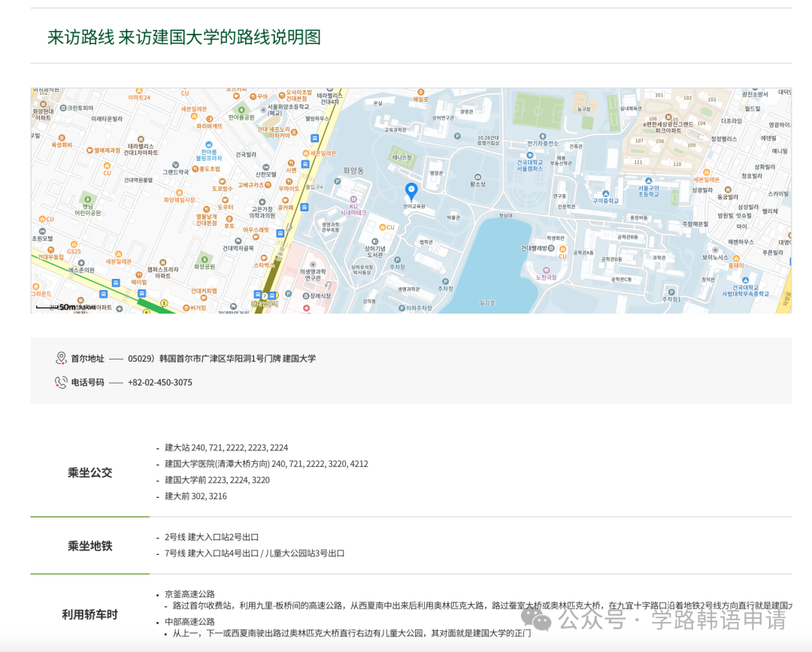Select the 中部高速公路 item
812x652 pixels.
(x=189, y=621)
